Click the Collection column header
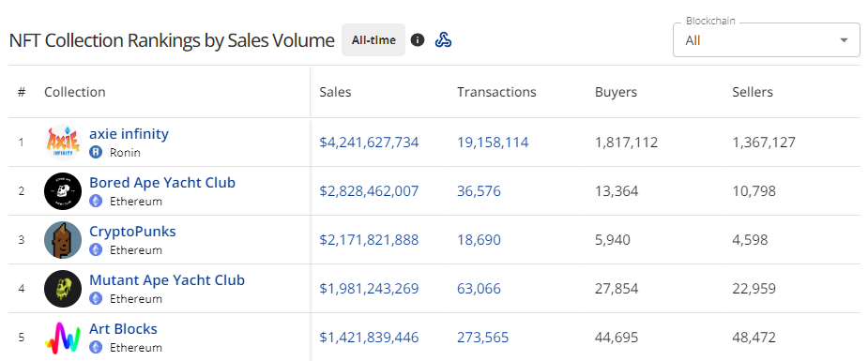868x361 pixels. pos(75,92)
